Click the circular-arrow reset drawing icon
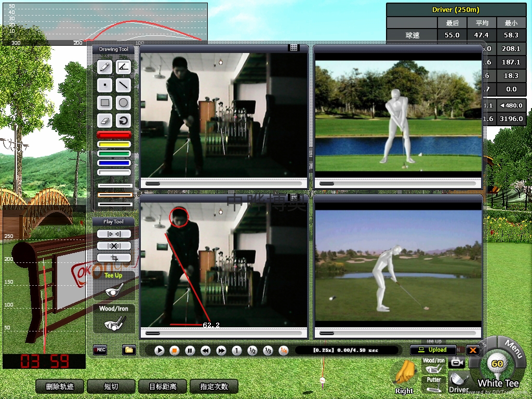 point(123,121)
